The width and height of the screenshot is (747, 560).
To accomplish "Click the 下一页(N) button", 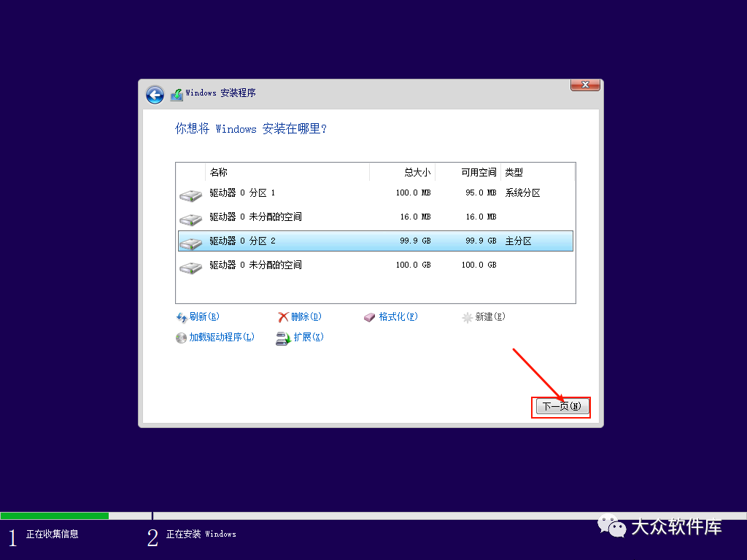I will 560,406.
